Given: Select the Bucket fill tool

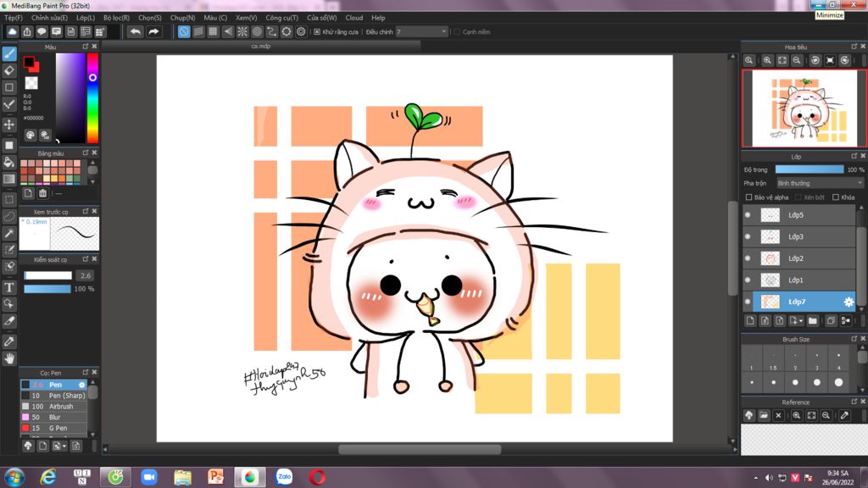Looking at the screenshot, I should point(9,162).
